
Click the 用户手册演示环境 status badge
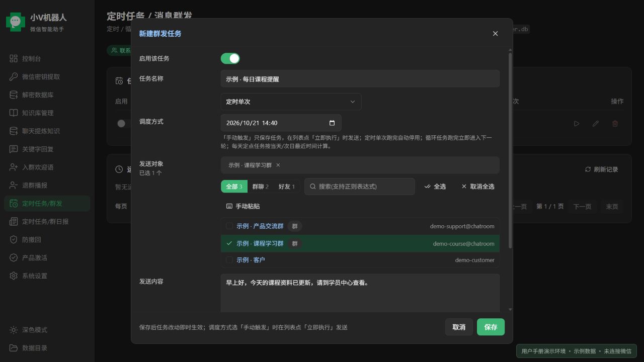(x=577, y=351)
